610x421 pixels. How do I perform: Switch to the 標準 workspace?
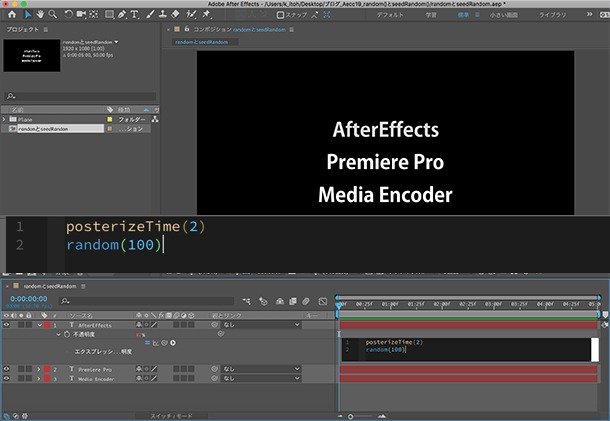tap(463, 15)
